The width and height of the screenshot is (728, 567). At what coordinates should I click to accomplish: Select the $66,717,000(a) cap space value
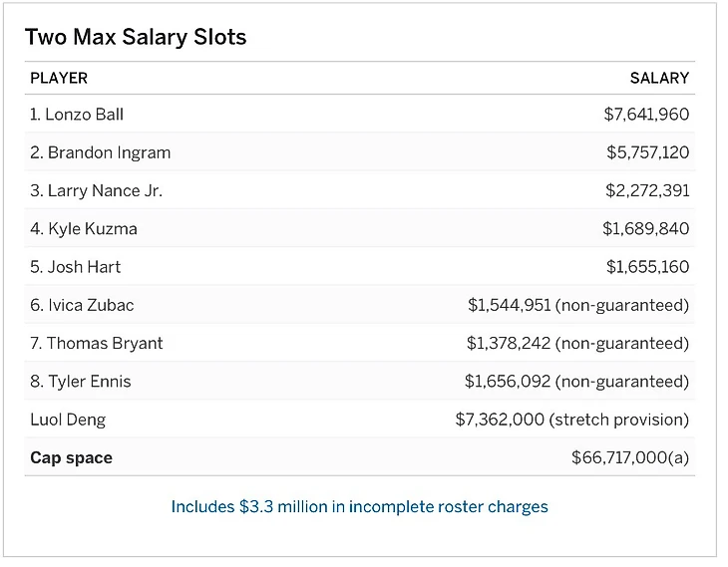630,457
